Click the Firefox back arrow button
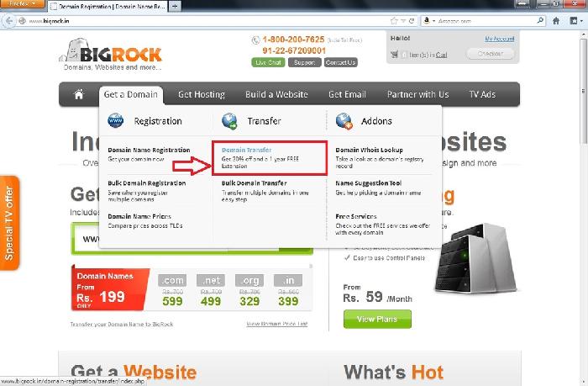The image size is (588, 386). tap(9, 21)
